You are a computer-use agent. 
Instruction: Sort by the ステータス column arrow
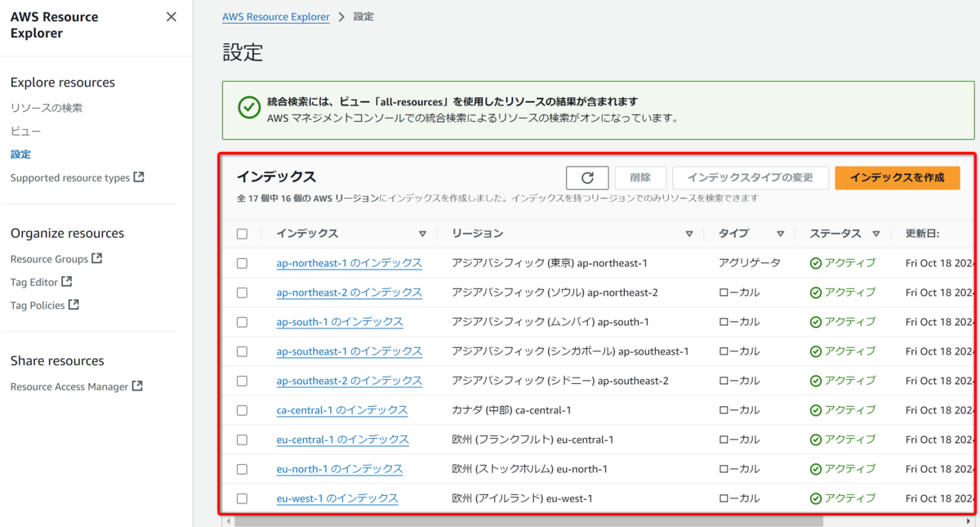click(x=876, y=234)
